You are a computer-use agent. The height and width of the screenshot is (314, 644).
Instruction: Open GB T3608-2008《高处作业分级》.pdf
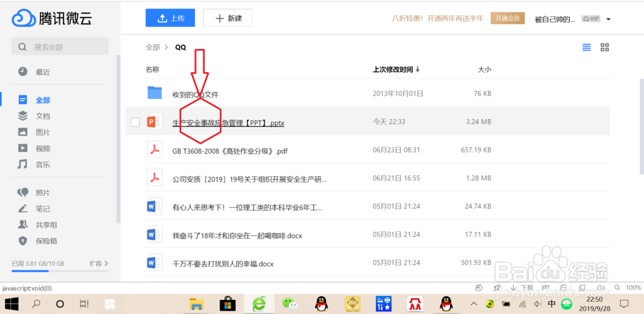(x=230, y=151)
